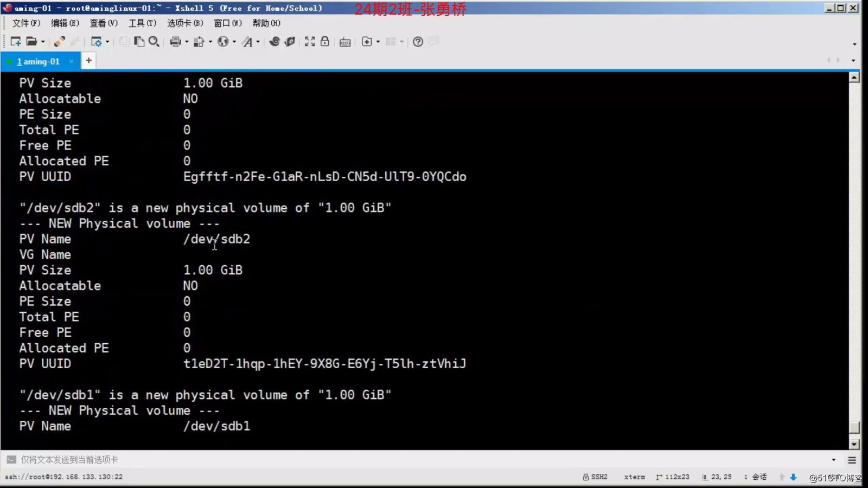Click the 1 会话 session count
This screenshot has height=488, width=868.
click(x=755, y=477)
